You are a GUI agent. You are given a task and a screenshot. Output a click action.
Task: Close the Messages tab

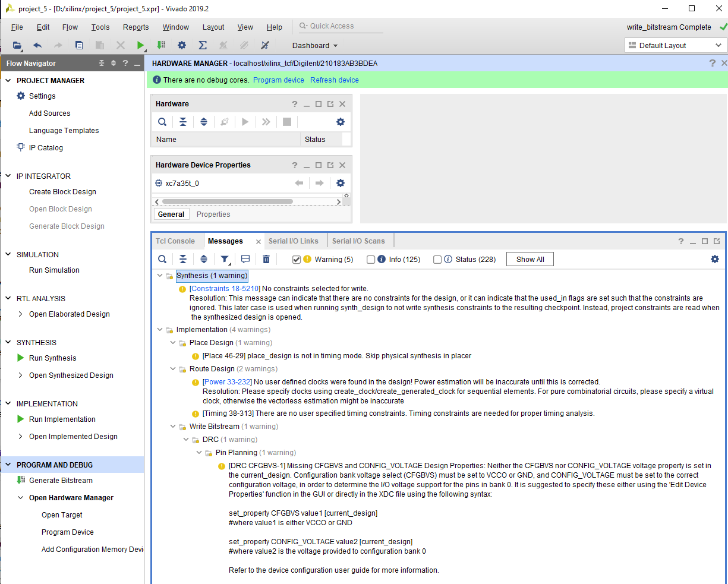(x=258, y=241)
